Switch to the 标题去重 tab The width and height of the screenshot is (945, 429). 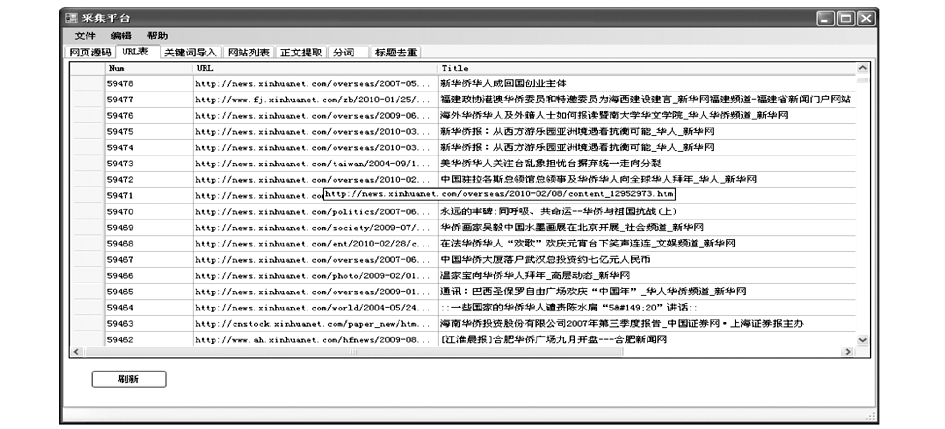click(x=395, y=52)
